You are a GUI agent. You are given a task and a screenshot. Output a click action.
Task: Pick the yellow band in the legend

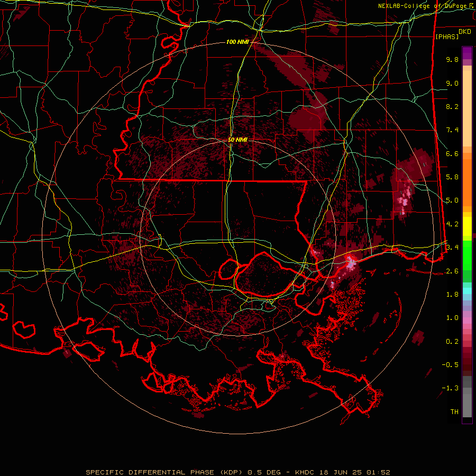(x=467, y=226)
